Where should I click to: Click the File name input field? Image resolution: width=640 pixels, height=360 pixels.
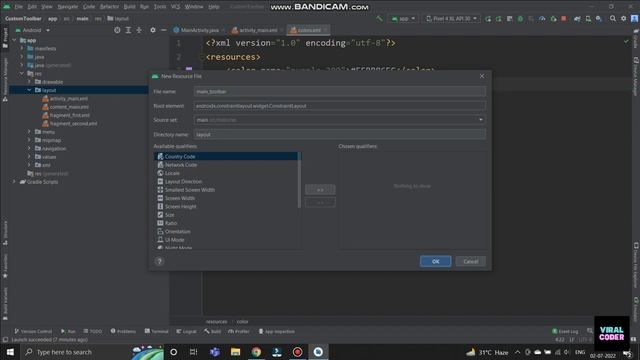340,91
